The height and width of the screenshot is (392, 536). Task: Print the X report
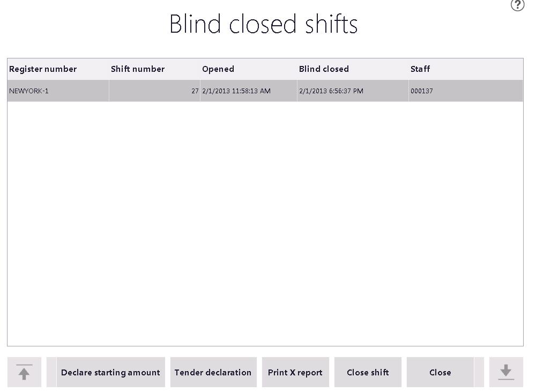[x=295, y=372]
